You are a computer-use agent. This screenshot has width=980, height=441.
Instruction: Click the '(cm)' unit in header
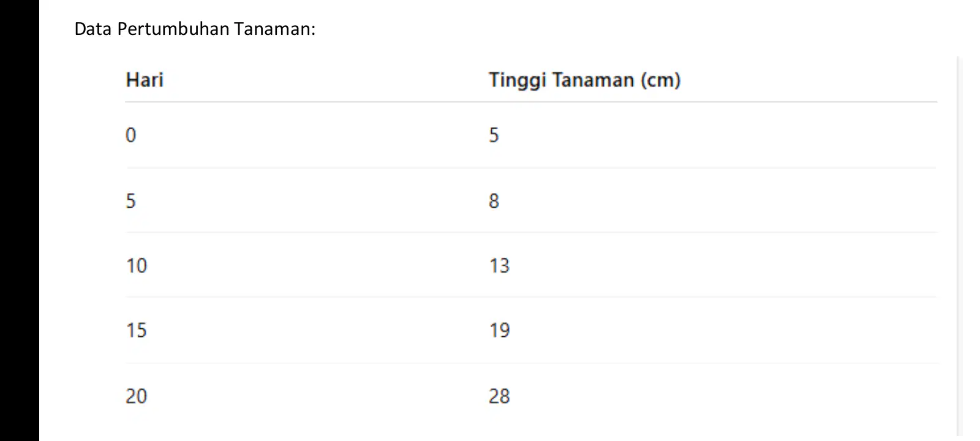(x=661, y=80)
